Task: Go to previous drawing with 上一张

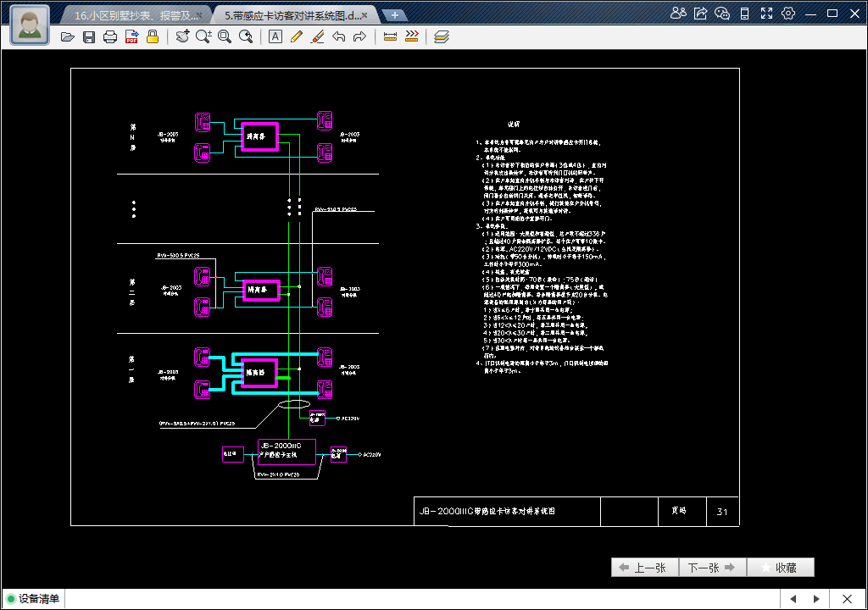Action: [x=644, y=568]
